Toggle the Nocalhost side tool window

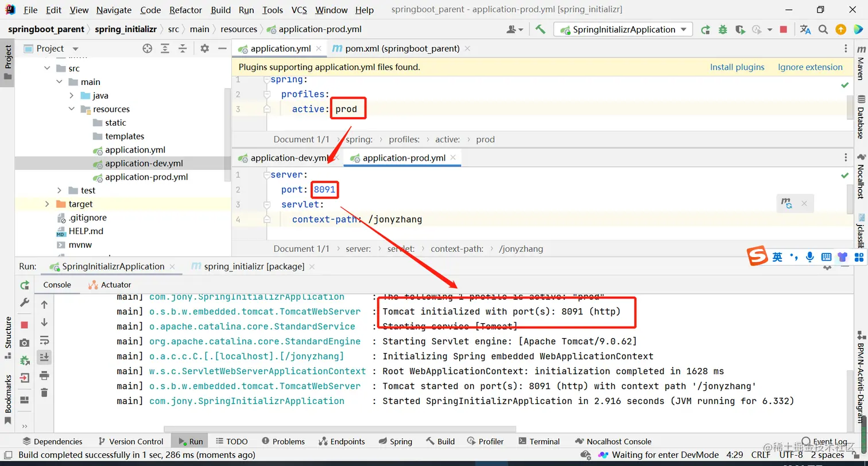coord(861,176)
